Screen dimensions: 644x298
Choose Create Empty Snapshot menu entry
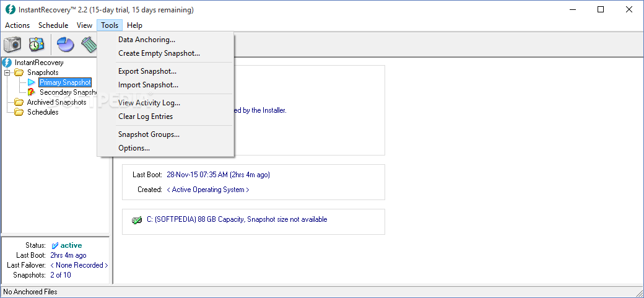pyautogui.click(x=165, y=53)
